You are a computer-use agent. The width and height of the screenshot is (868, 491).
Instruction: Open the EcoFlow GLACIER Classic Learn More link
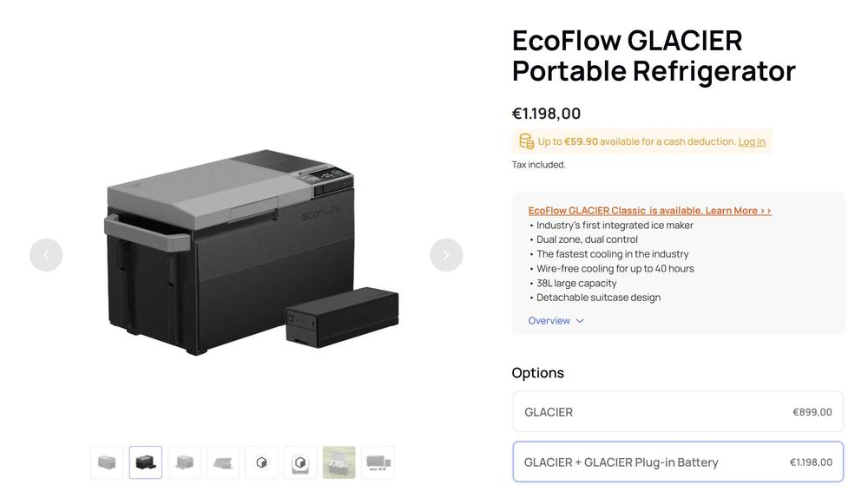(649, 211)
